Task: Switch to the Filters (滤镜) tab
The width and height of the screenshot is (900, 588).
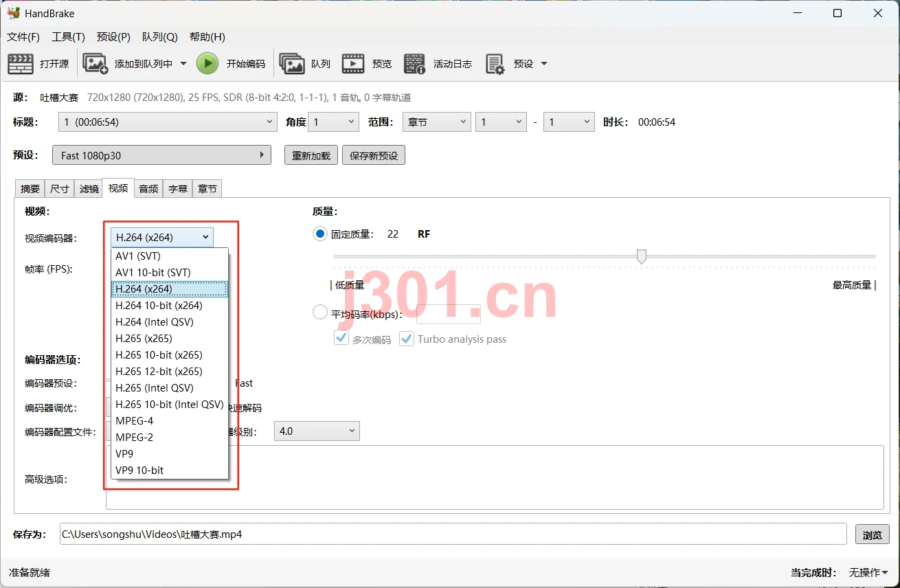Action: [x=89, y=189]
